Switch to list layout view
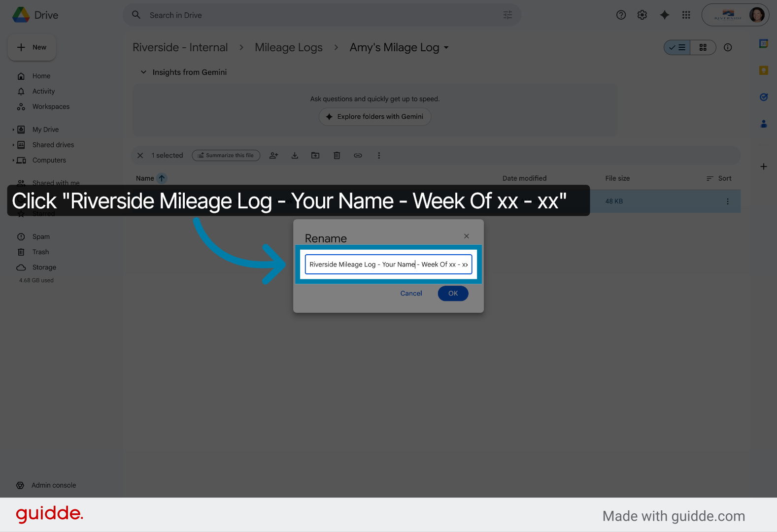 click(x=677, y=47)
